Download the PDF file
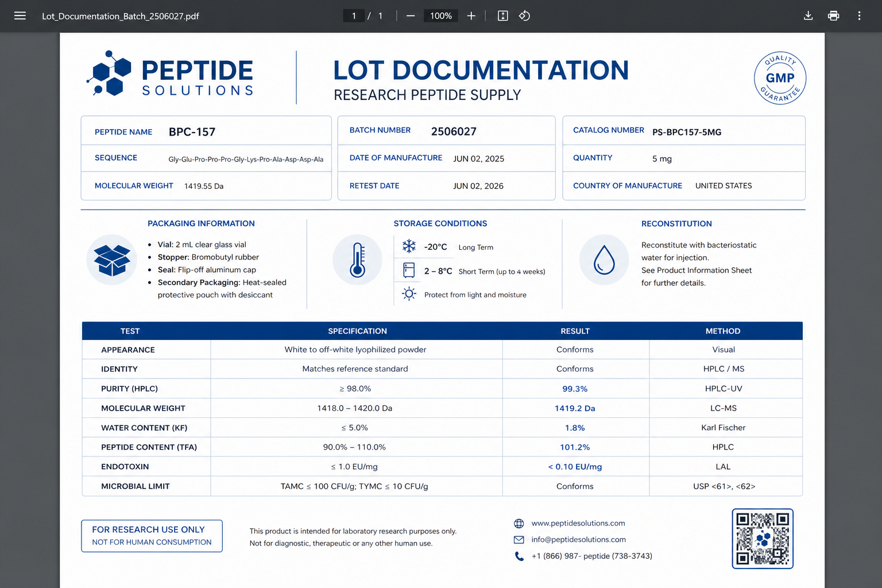Viewport: 882px width, 588px height. click(x=808, y=16)
